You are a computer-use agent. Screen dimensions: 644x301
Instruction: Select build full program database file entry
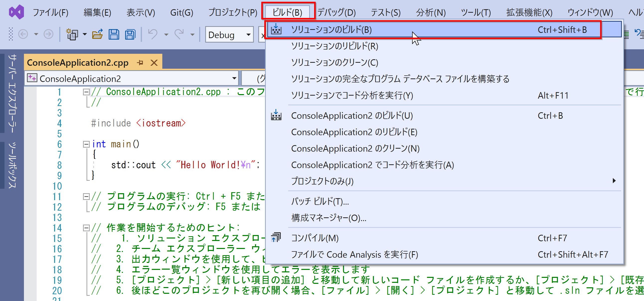(444, 79)
